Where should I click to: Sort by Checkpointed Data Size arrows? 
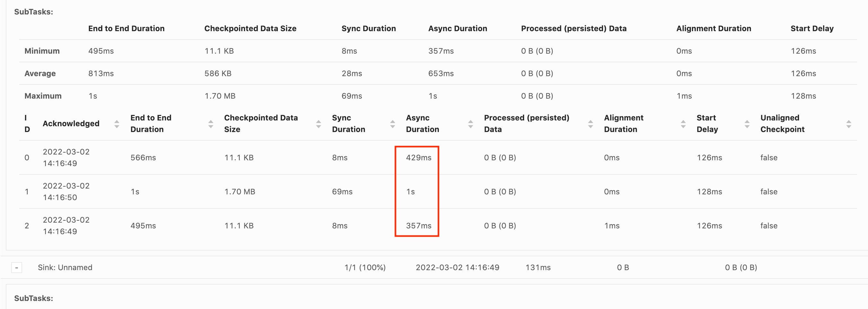click(318, 124)
